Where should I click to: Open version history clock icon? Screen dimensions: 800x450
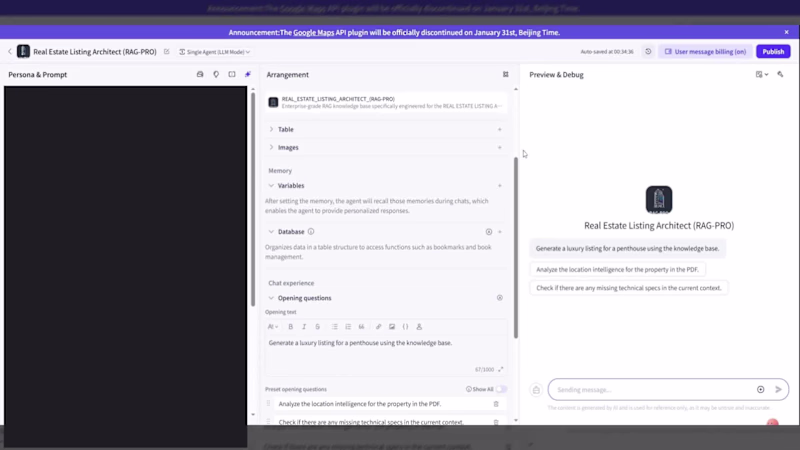tap(648, 52)
